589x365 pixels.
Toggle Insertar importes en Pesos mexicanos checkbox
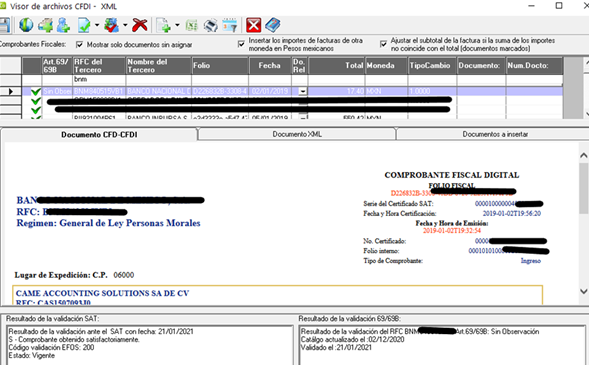241,44
